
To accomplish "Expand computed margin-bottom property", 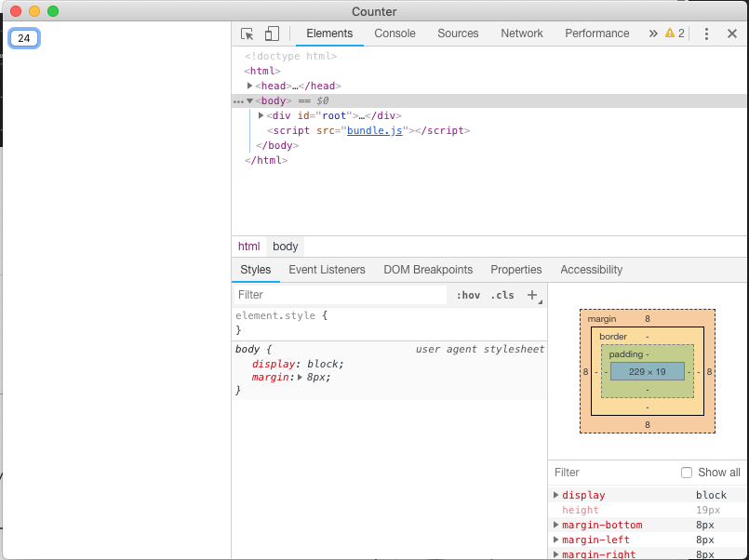I will (x=556, y=525).
